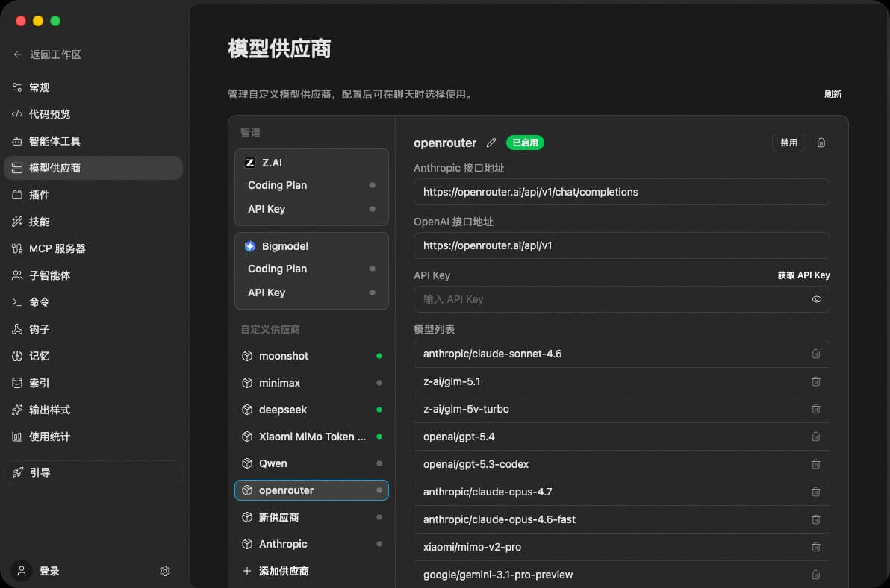
Task: Delete model anthropic/claude-opus-4.6-fast
Action: (815, 519)
